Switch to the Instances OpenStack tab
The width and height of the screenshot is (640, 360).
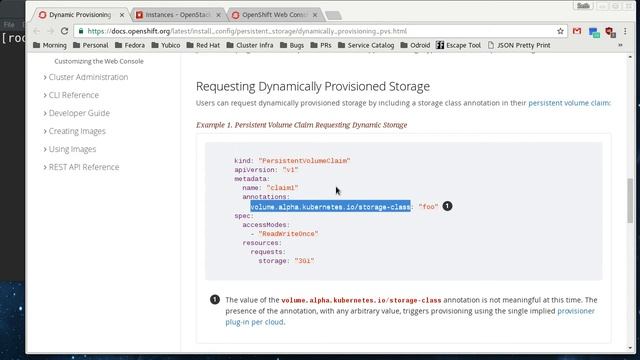(x=177, y=15)
